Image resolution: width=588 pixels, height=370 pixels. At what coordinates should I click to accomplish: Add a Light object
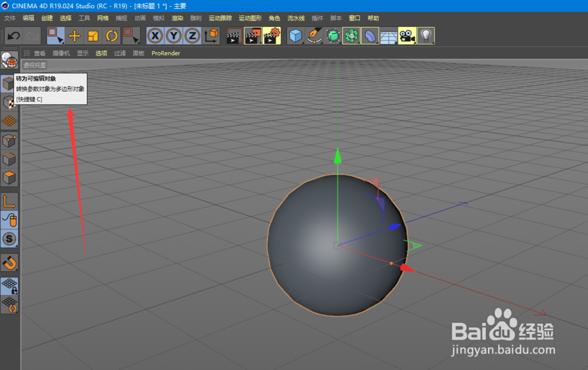click(425, 36)
